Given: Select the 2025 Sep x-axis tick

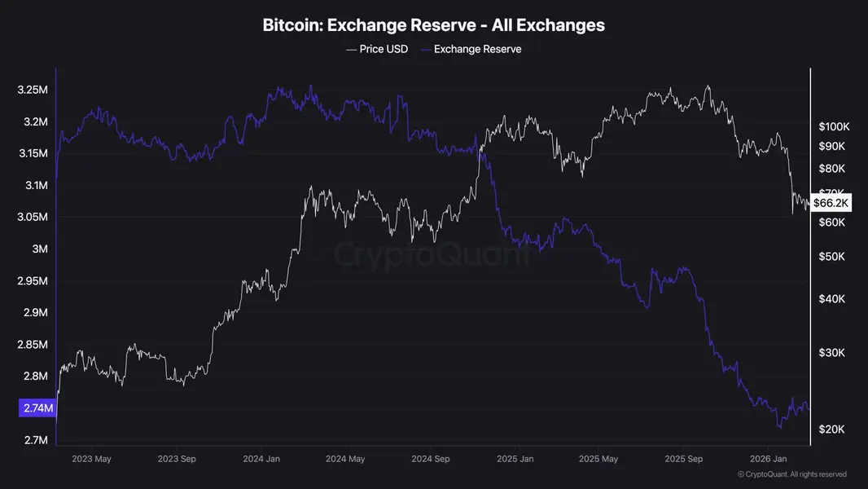Looking at the screenshot, I should pyautogui.click(x=684, y=459).
